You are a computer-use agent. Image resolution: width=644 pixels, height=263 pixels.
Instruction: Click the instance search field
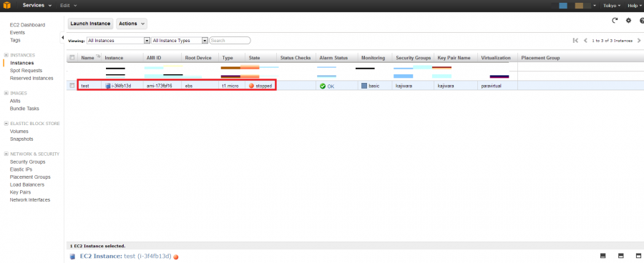[x=230, y=41]
